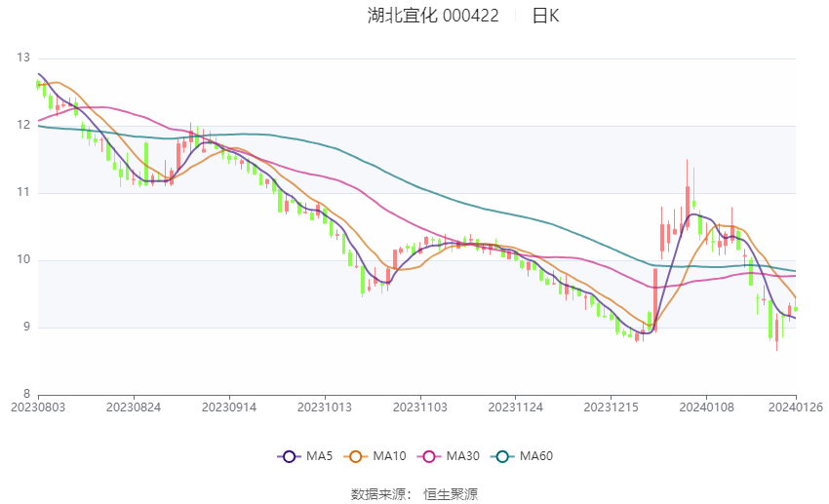Click the y-axis value 11
Screen dimensions: 829x504
coord(23,192)
